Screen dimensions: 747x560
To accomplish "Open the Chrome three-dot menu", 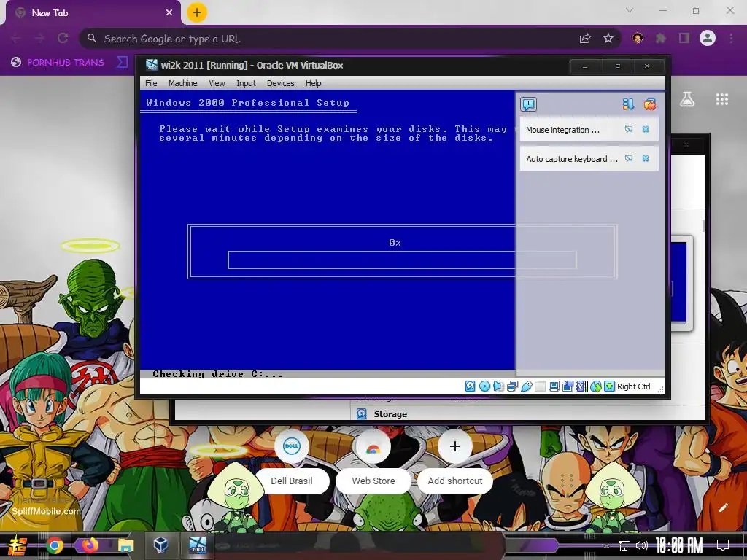I will pyautogui.click(x=731, y=38).
